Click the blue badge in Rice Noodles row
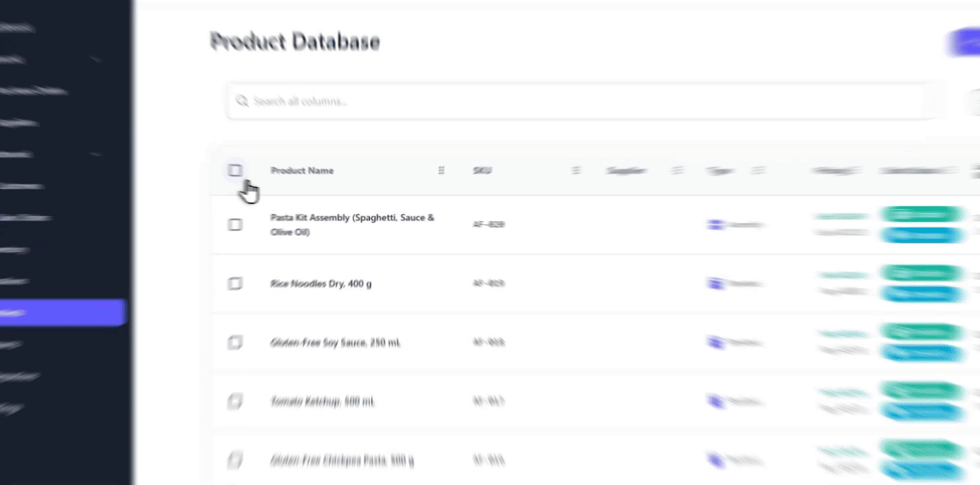 921,294
